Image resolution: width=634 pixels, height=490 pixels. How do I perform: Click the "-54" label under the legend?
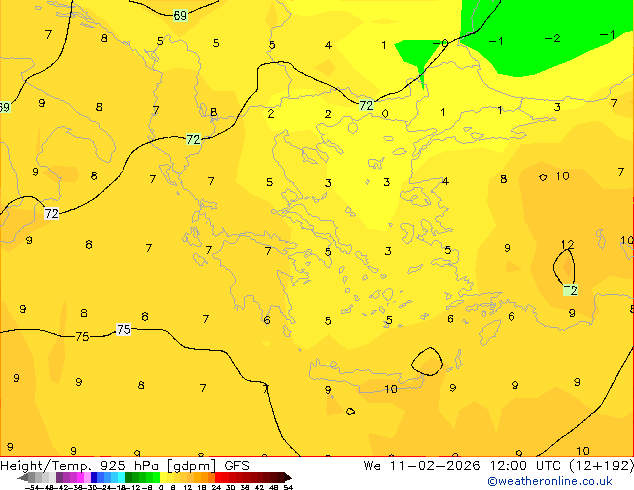[32, 487]
